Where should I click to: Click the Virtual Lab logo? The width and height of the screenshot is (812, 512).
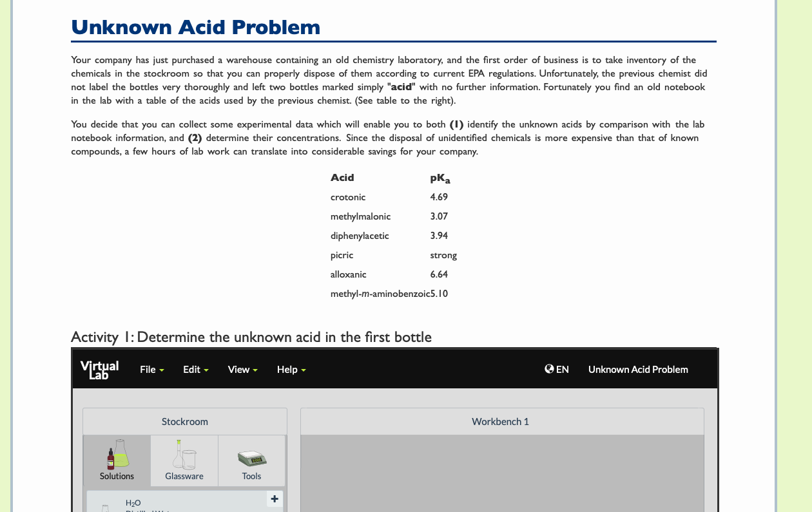tap(99, 368)
